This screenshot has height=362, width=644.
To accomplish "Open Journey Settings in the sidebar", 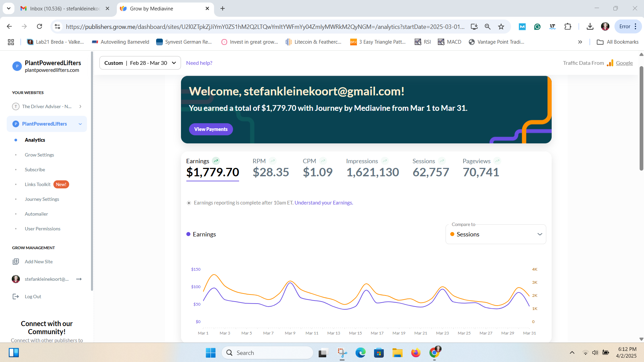I will (42, 199).
